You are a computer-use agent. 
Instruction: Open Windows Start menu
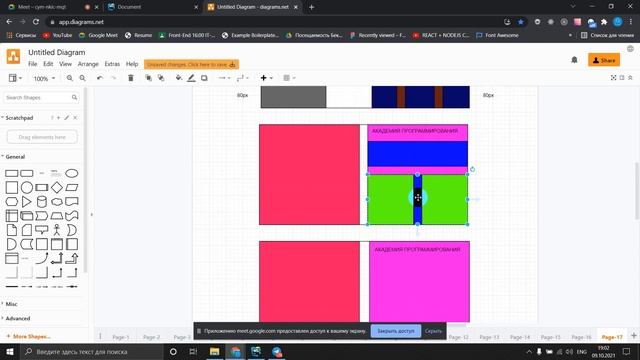[x=10, y=351]
